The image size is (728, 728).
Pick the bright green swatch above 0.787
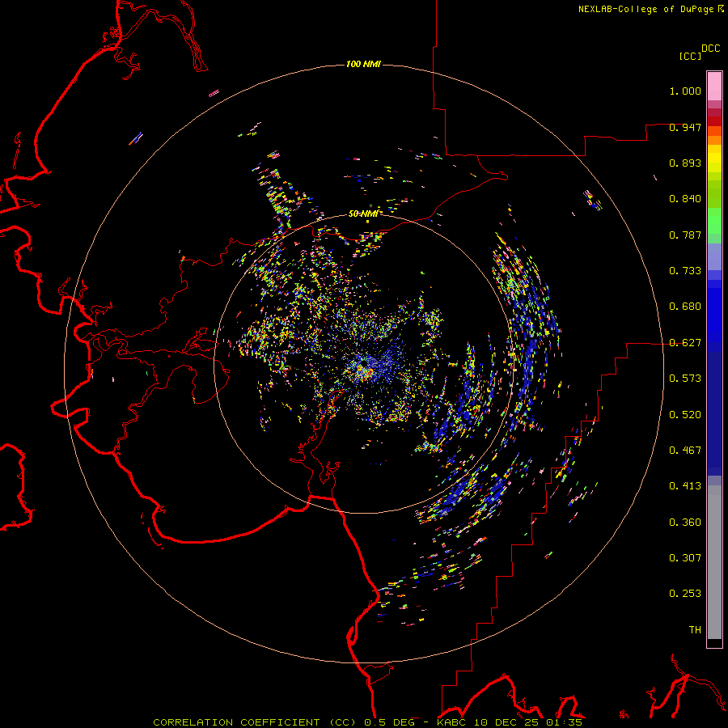tap(714, 221)
